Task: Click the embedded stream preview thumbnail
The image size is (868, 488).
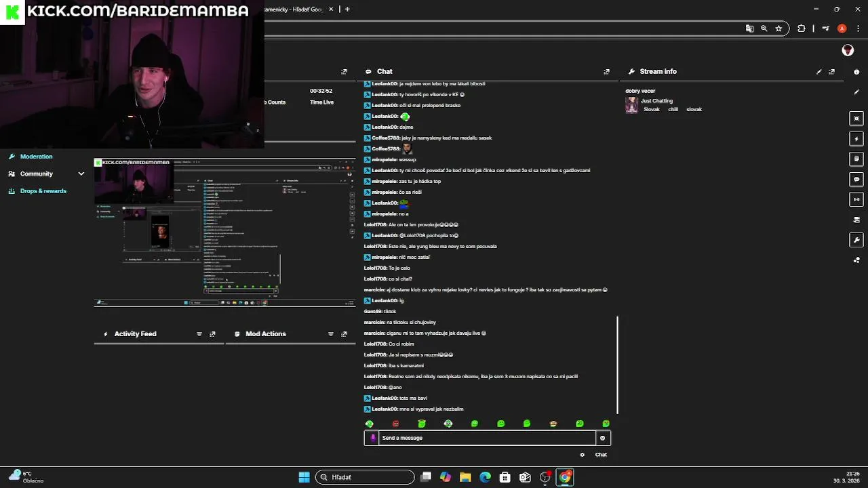Action: coord(224,232)
